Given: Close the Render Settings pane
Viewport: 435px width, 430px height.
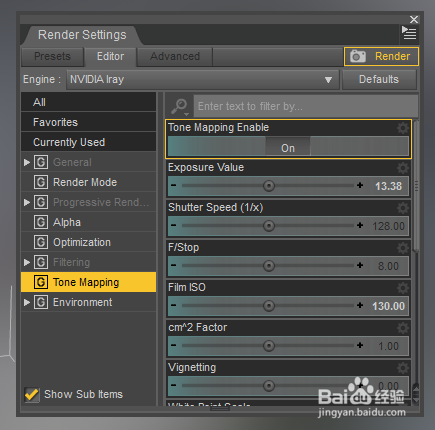Looking at the screenshot, I should (x=414, y=19).
